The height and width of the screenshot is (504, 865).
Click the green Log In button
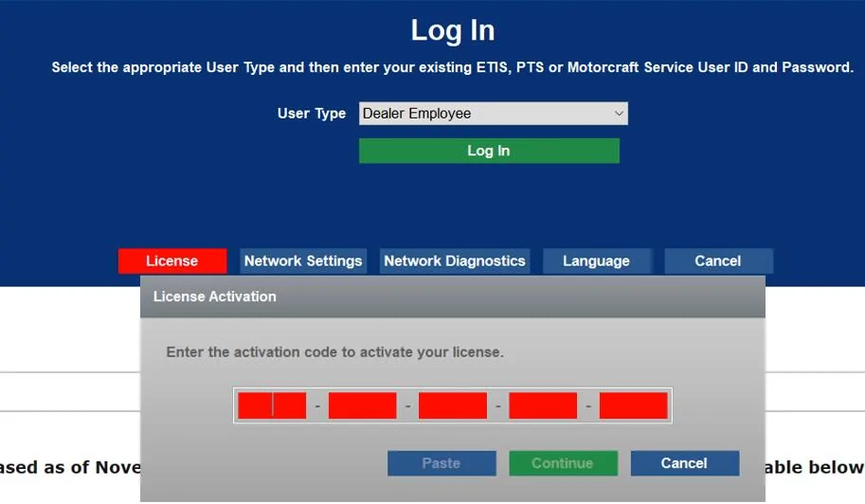pos(489,151)
